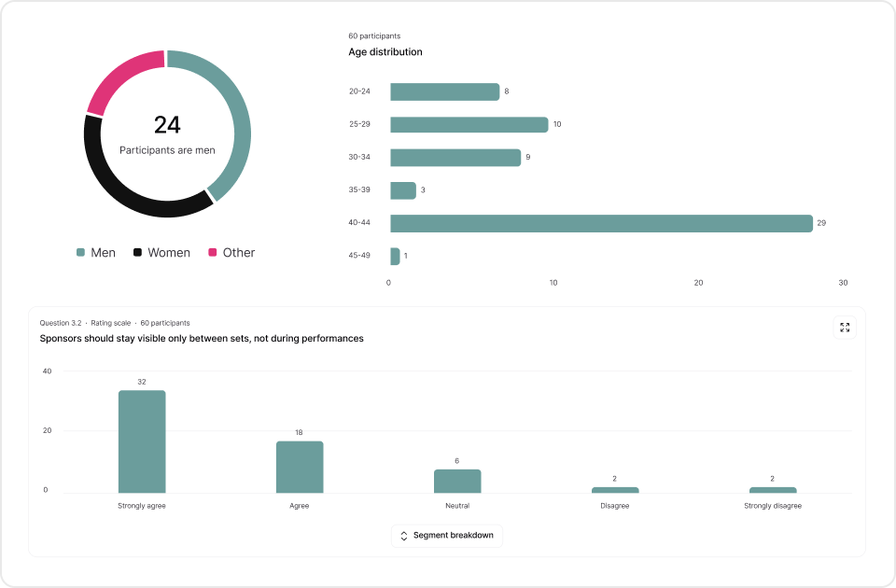
Task: Click the '40-44' age axis label
Action: pos(359,222)
